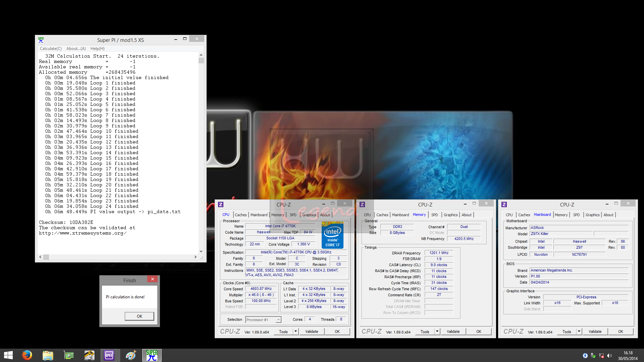
Task: Switch to the CPU-Z taskbar button
Action: [x=109, y=355]
